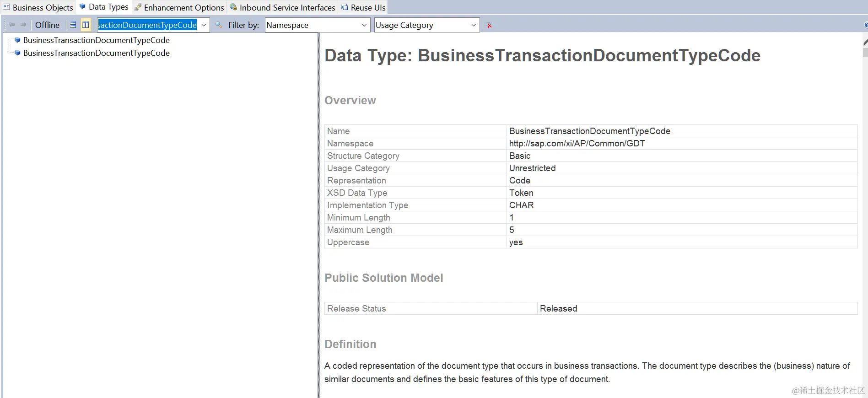Screen dimensions: 868x398
Task: Click the search magnifier icon
Action: (219, 25)
